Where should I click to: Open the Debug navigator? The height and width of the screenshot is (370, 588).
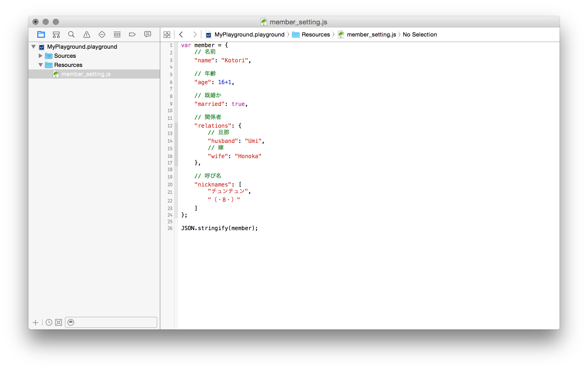point(117,34)
